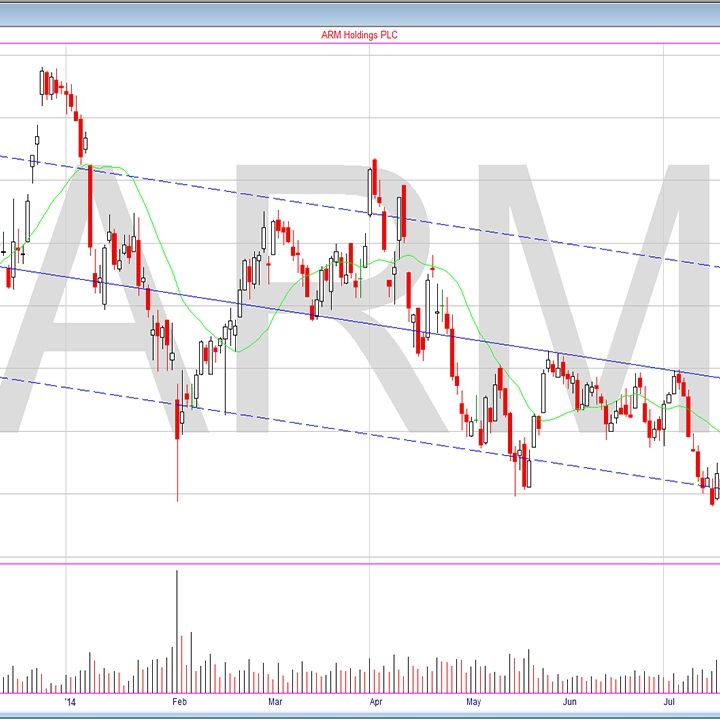Viewport: 720px width, 720px height.
Task: Select the '14 year label on time axis
Action: click(x=69, y=702)
